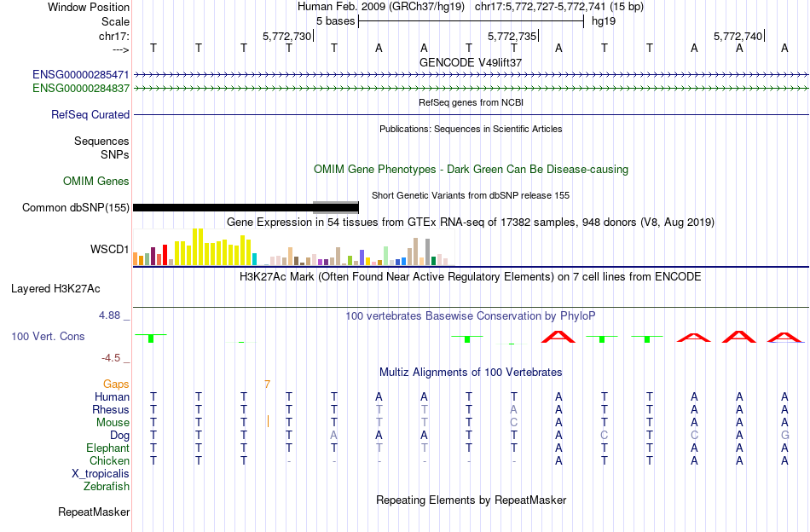Select the Human alignment row label

[112, 396]
